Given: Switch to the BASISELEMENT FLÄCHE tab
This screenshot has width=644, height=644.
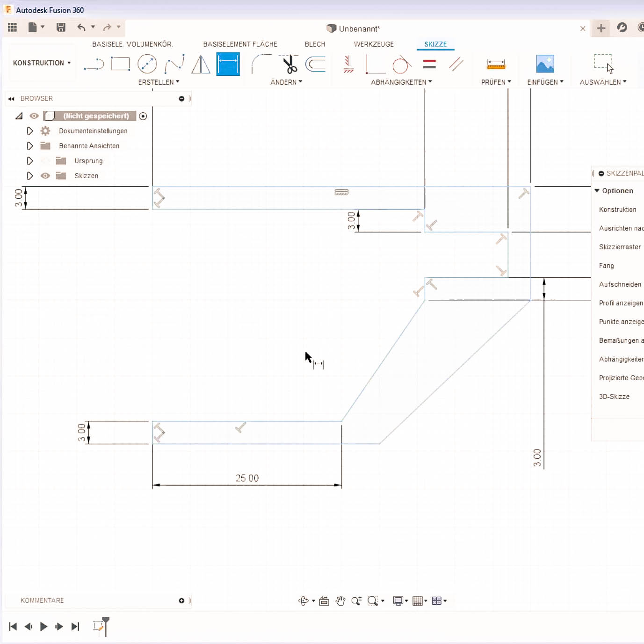Looking at the screenshot, I should tap(240, 44).
